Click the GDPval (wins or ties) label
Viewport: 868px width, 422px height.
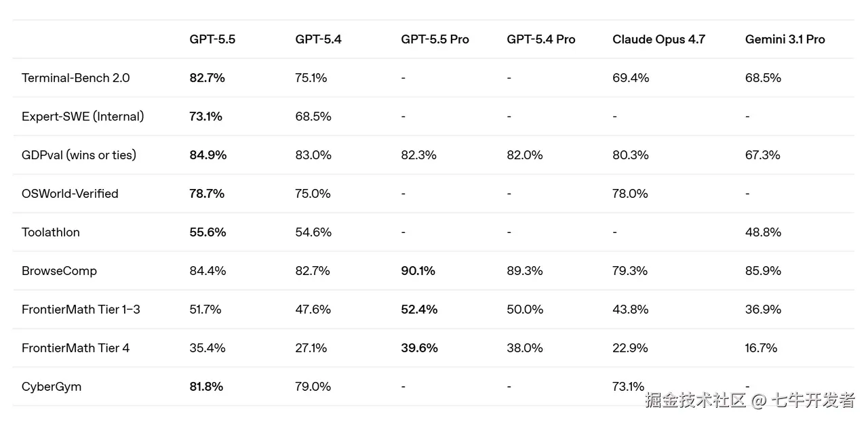point(79,155)
